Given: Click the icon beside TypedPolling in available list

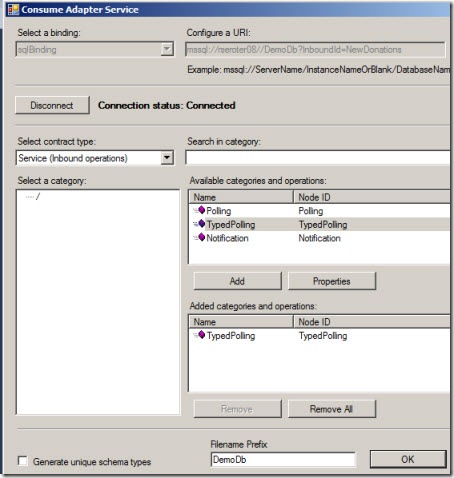Looking at the screenshot, I should tap(201, 224).
